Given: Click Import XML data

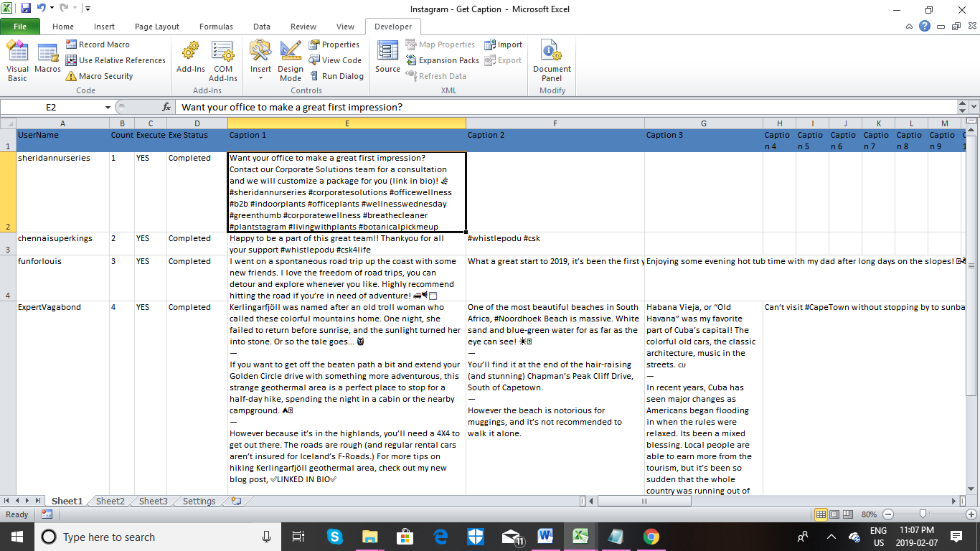Looking at the screenshot, I should (504, 44).
